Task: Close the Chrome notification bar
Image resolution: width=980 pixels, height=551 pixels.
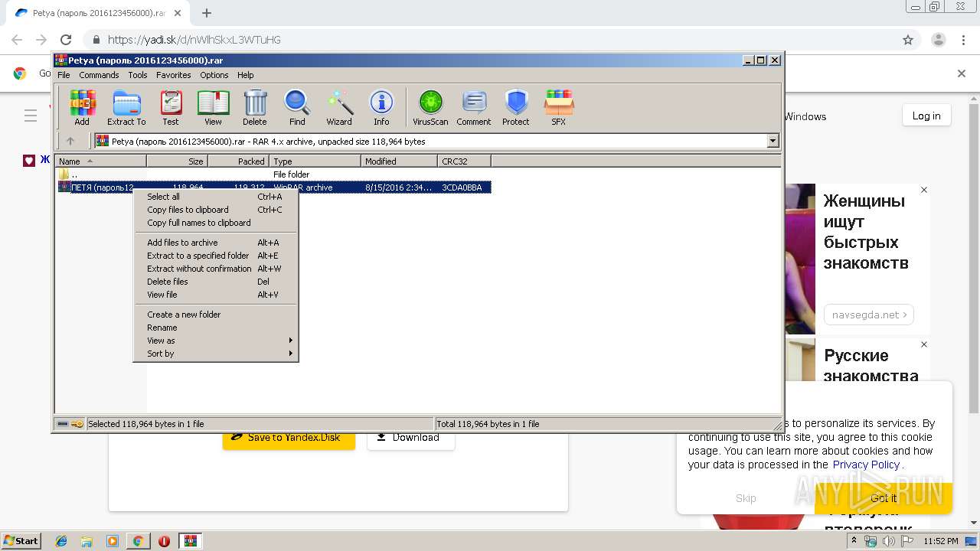Action: click(962, 73)
